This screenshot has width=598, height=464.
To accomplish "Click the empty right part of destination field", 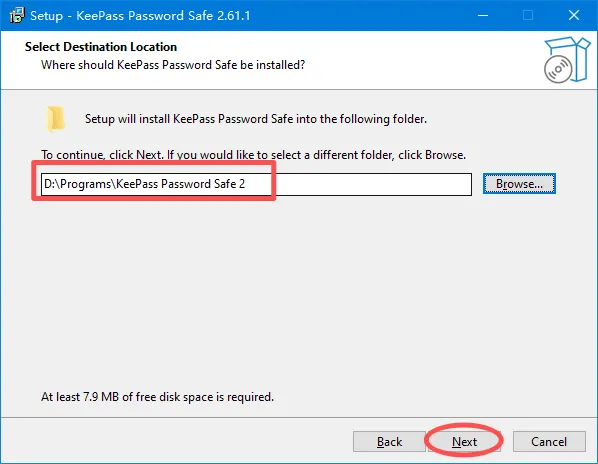I will [374, 185].
